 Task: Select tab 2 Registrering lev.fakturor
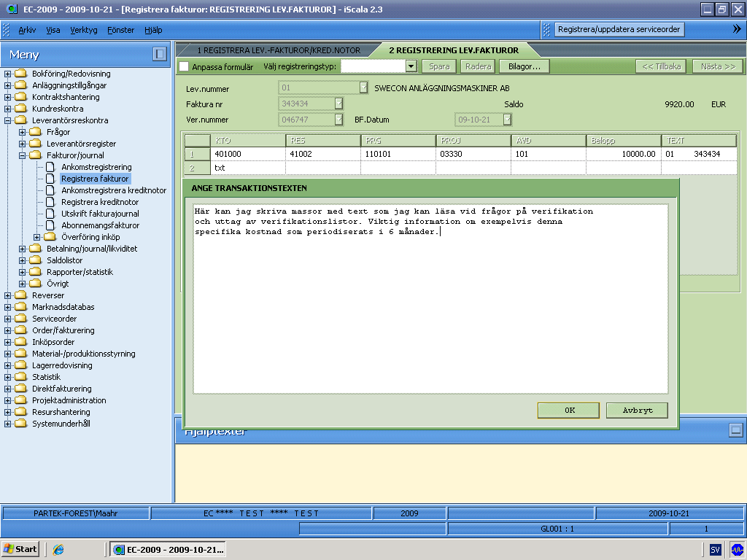click(x=454, y=50)
